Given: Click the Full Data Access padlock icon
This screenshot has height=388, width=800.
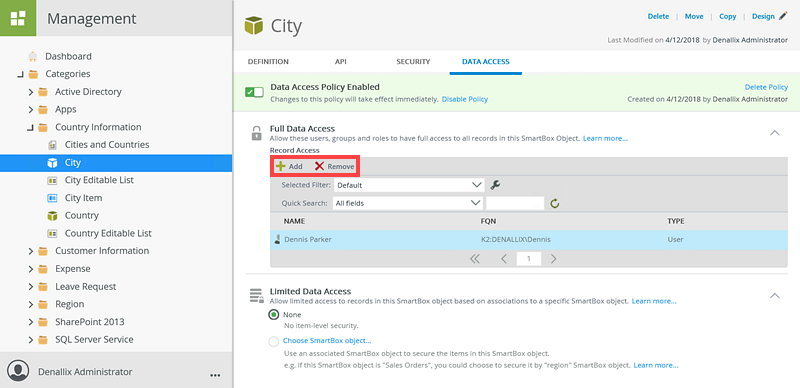Looking at the screenshot, I should tap(256, 133).
